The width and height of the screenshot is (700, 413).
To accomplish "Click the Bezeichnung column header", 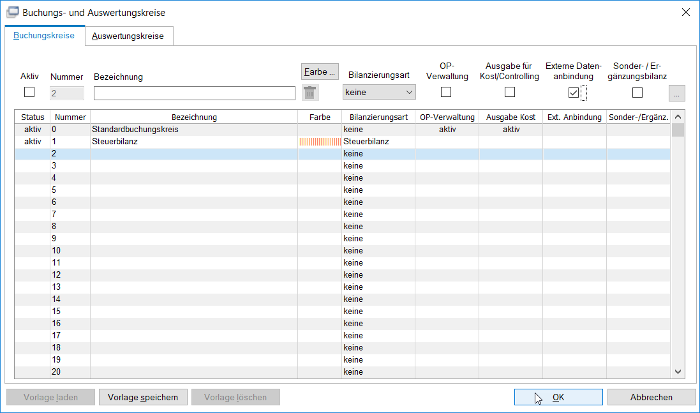I will pyautogui.click(x=194, y=117).
